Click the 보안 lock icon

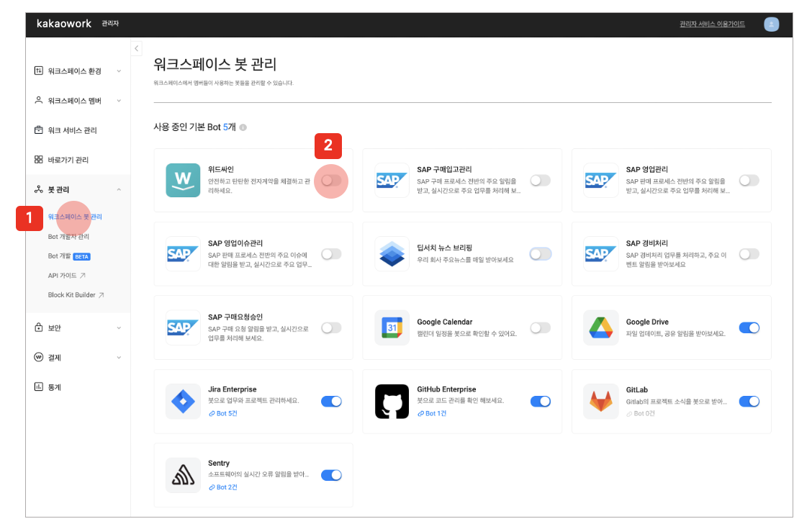tap(38, 327)
